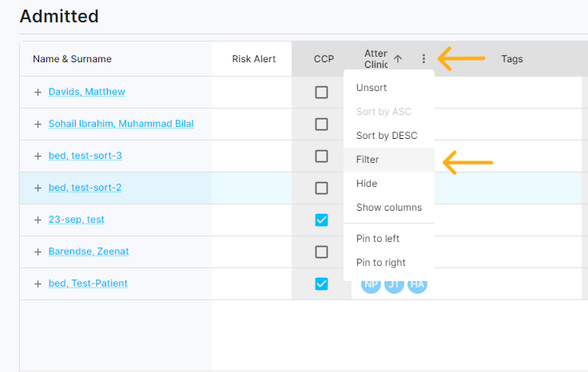Click the plus icon beside bed, Test-Patient
588x372 pixels.
pyautogui.click(x=38, y=283)
